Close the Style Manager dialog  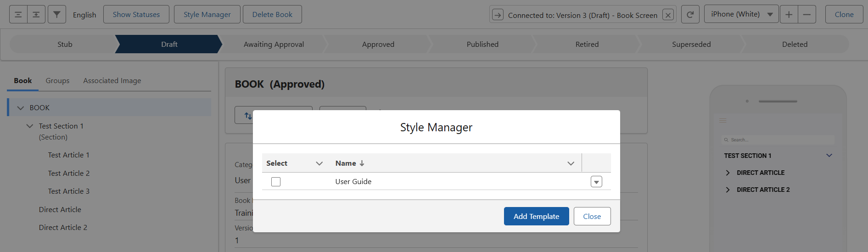pyautogui.click(x=592, y=216)
